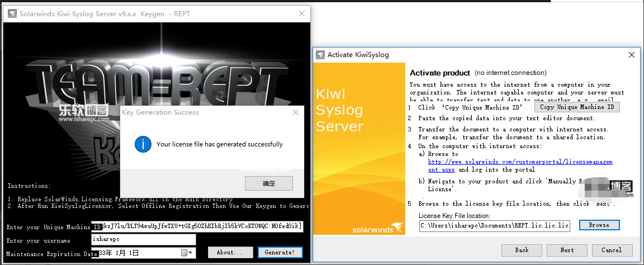Close the Activate KiwiSyslog window
Image resolution: width=644 pixels, height=265 pixels.
click(632, 55)
